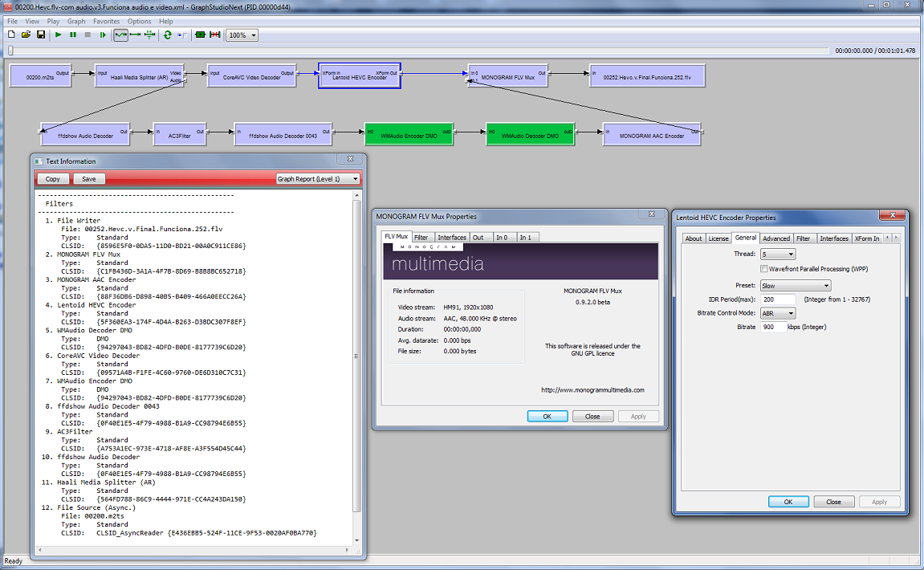This screenshot has width=924, height=570.
Task: Open the Graph Report (Level 1) dropdown
Action: (318, 178)
